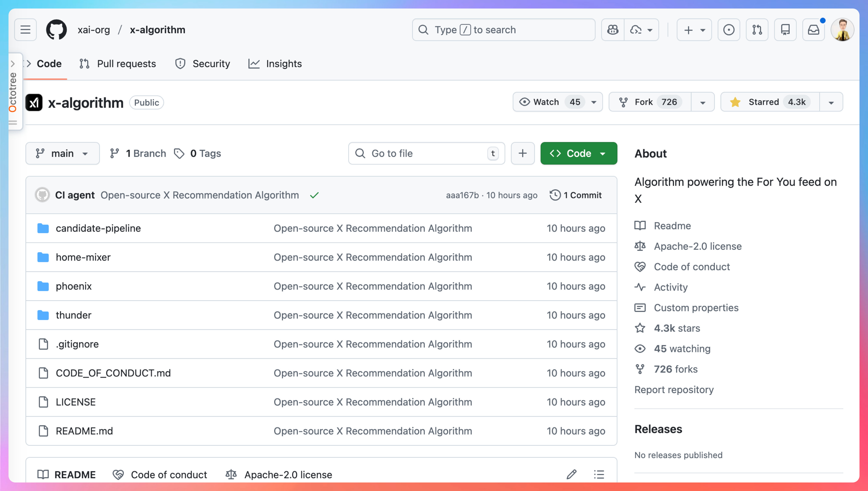Expand the Octotree sidebar panel
Image resolution: width=868 pixels, height=491 pixels.
(13, 63)
